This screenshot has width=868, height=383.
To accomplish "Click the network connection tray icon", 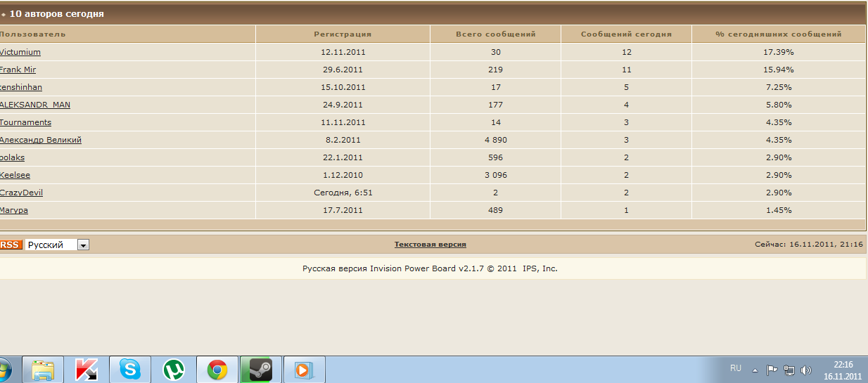I will point(789,370).
